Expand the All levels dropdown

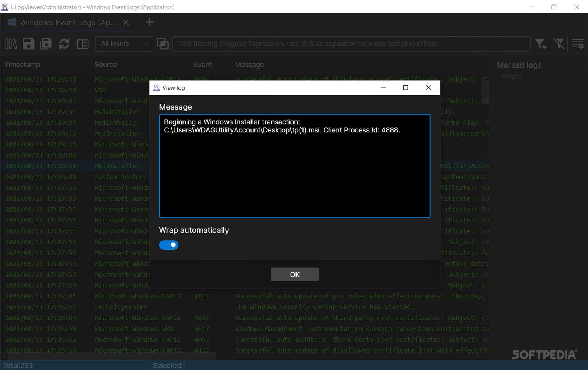(x=124, y=44)
